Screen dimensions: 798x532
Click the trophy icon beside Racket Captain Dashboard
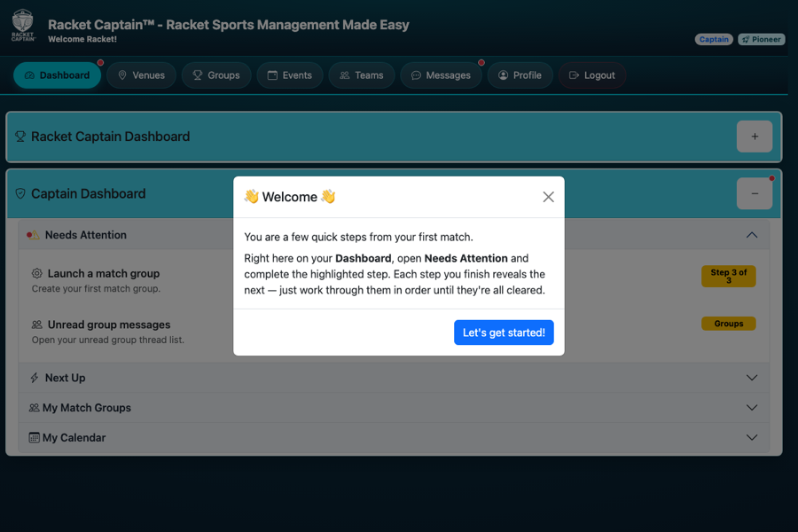(20, 137)
